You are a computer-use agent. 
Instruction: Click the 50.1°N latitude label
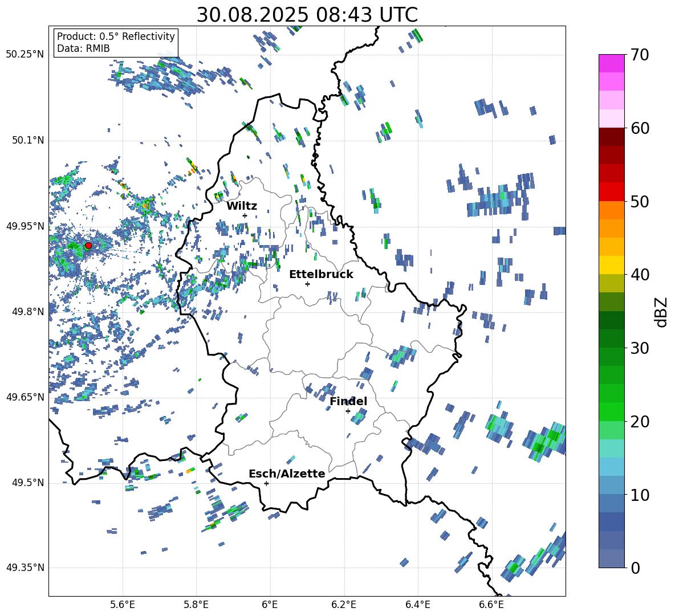(x=27, y=140)
